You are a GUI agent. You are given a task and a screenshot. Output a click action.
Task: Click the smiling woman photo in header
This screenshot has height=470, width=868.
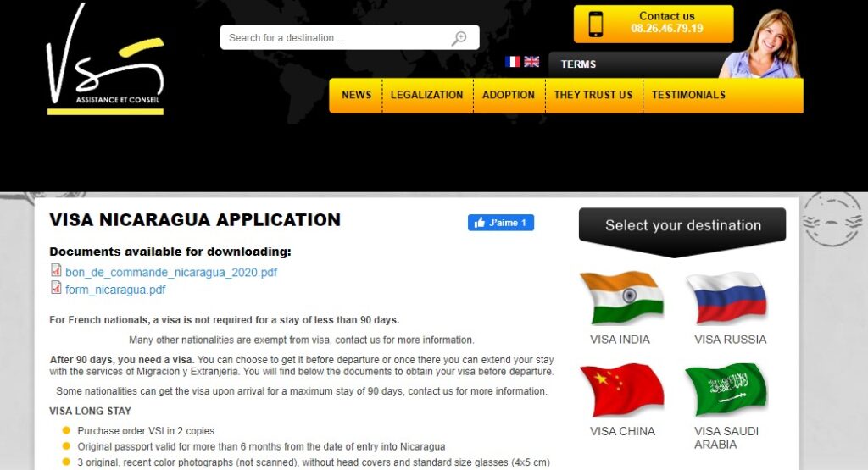coord(762,44)
